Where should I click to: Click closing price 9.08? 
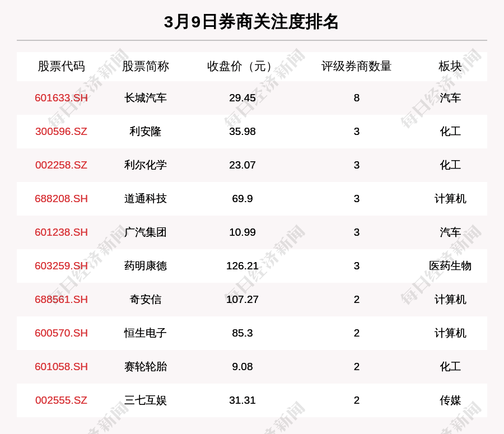pyautogui.click(x=242, y=366)
